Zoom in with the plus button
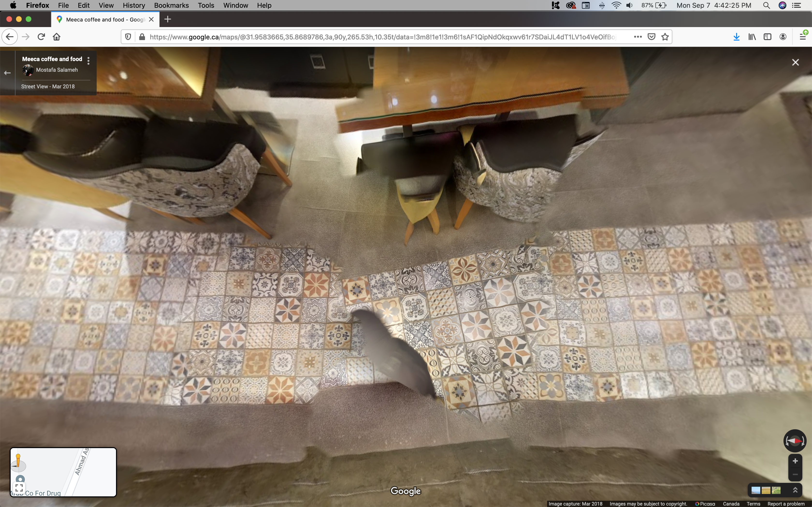Screen dimensions: 812x507 (795, 461)
